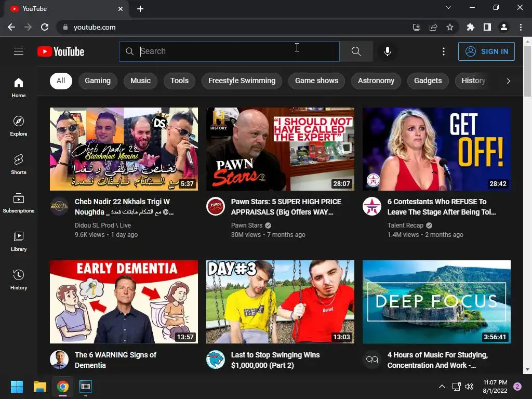Open The 6 WARNING Signs of Dementia title
Screen dimensions: 532x399
point(115,360)
